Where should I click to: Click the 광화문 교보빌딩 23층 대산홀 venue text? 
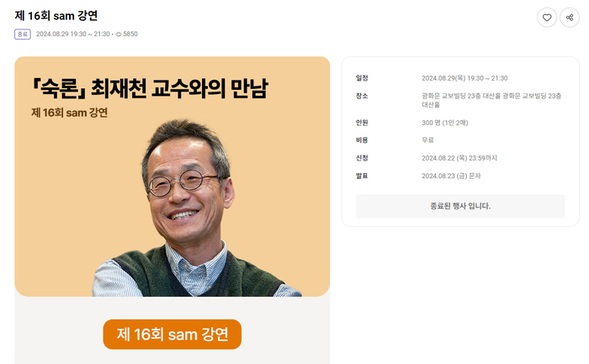(x=491, y=100)
